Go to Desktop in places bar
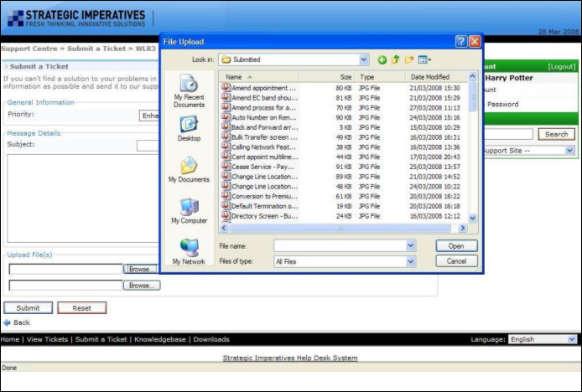The height and width of the screenshot is (392, 582). pyautogui.click(x=189, y=128)
